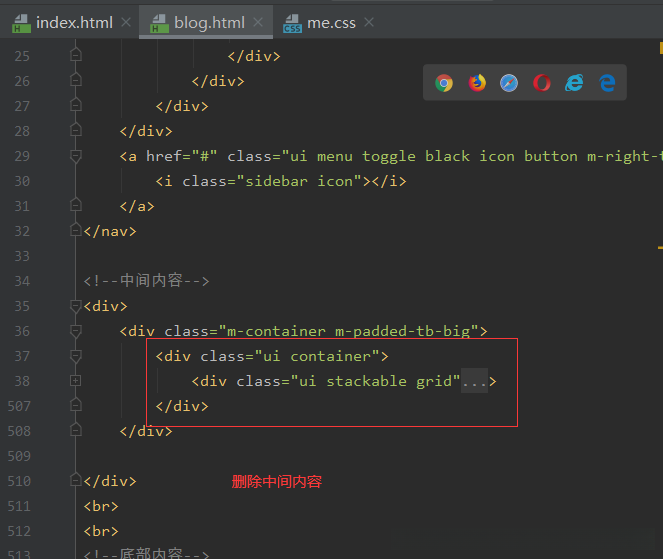The height and width of the screenshot is (559, 663).
Task: Click fold end marker on line 25
Action: pyautogui.click(x=76, y=55)
